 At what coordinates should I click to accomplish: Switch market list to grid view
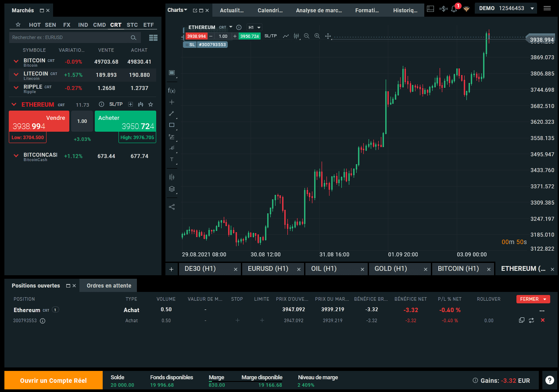[153, 38]
